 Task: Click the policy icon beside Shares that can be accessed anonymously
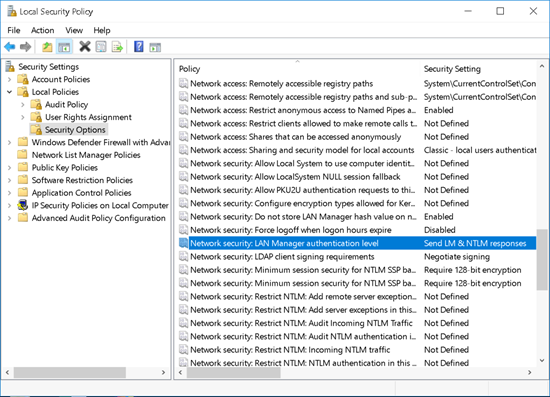click(x=183, y=137)
